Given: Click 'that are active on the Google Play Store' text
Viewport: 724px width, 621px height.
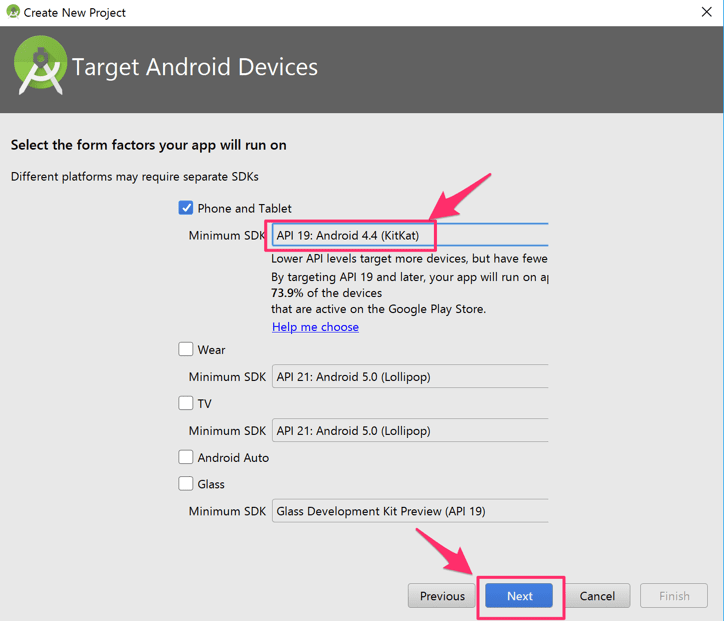Looking at the screenshot, I should pos(378,309).
